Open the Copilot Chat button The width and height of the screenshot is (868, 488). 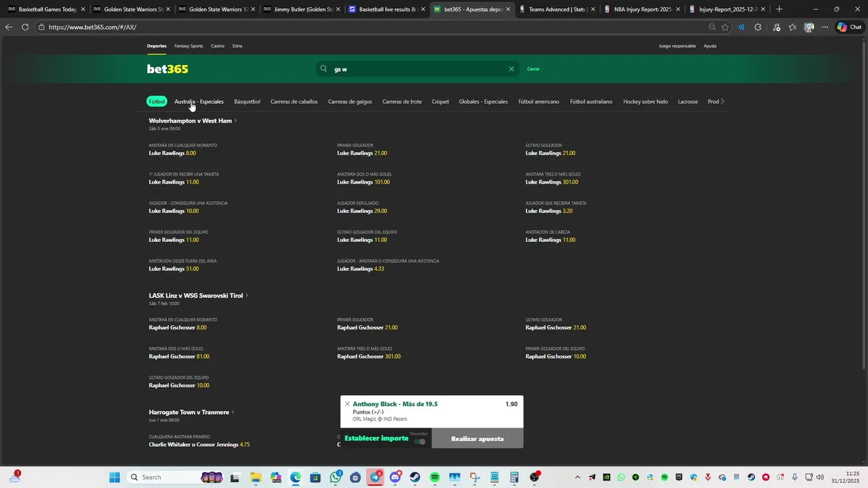[x=850, y=27]
